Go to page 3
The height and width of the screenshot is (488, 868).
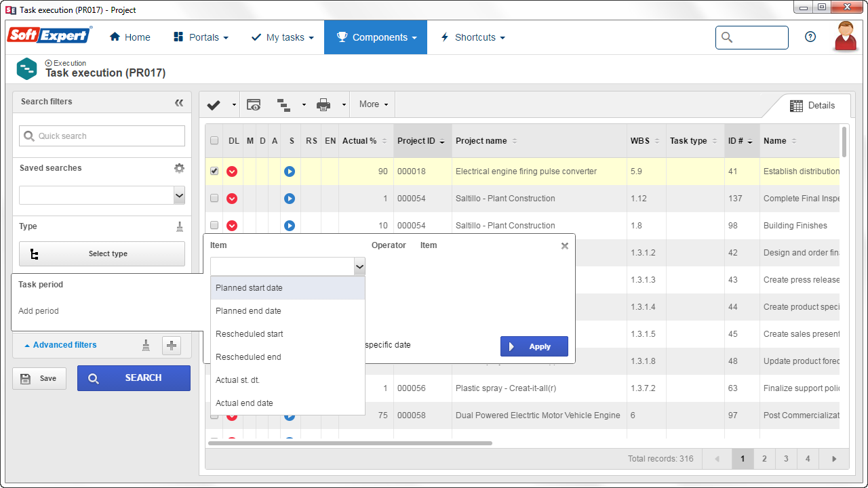click(786, 459)
